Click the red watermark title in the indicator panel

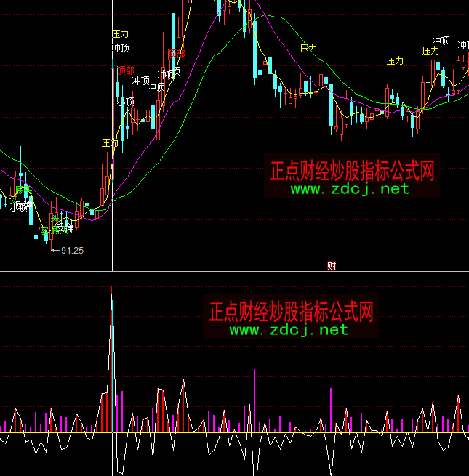(x=291, y=312)
